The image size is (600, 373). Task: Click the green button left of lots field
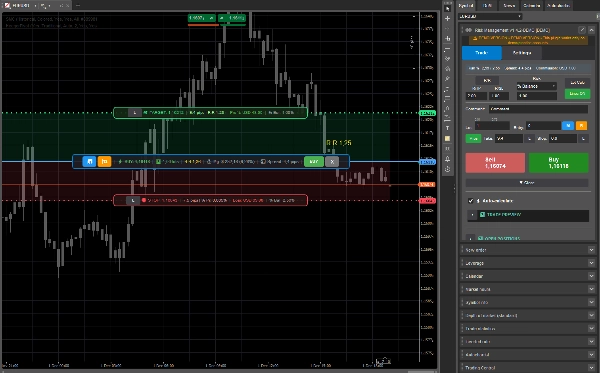coord(473,138)
